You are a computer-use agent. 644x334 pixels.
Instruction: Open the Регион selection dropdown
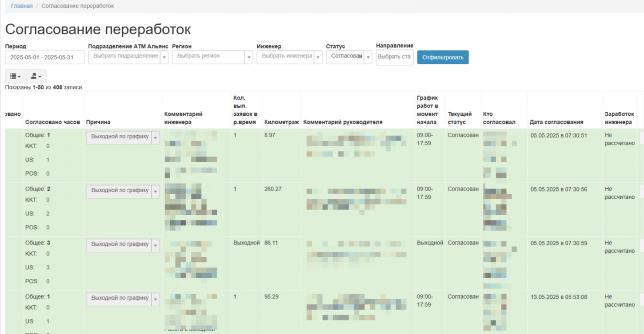click(x=249, y=57)
